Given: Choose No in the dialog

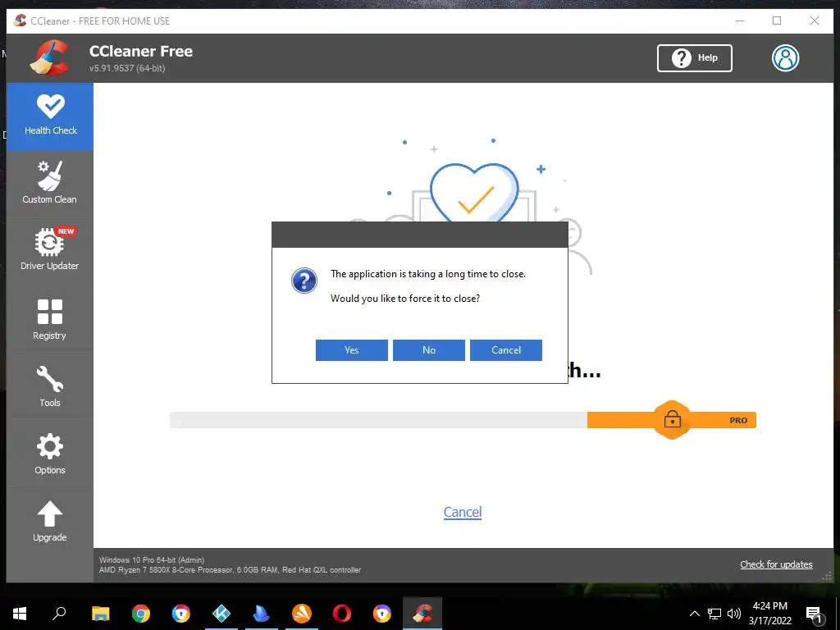Looking at the screenshot, I should click(428, 349).
